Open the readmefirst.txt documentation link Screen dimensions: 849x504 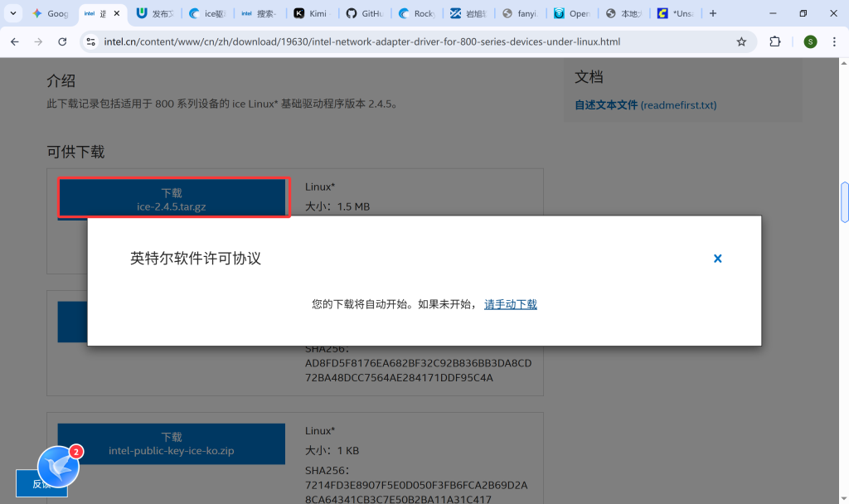click(645, 105)
